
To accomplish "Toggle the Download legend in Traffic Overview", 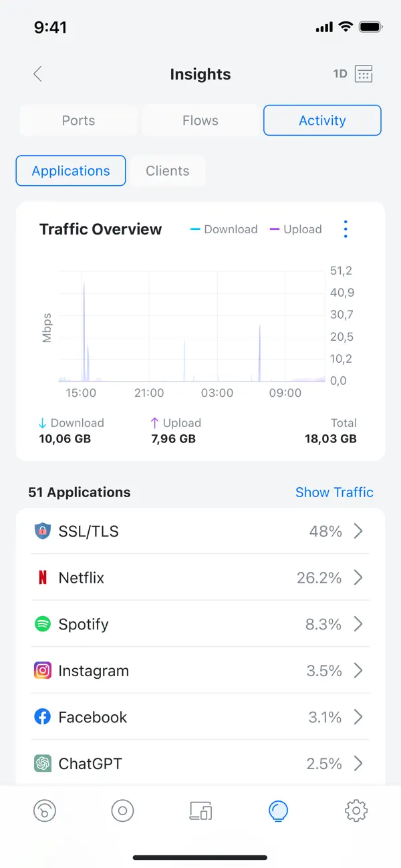I will (223, 229).
